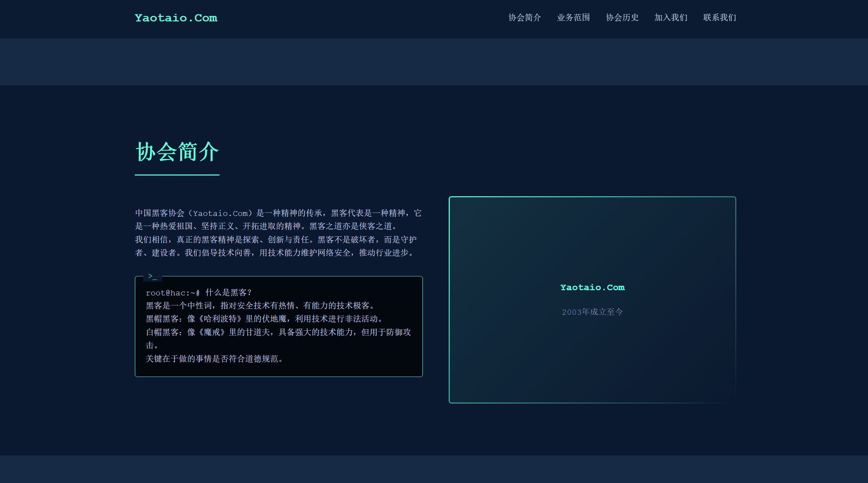The height and width of the screenshot is (483, 868).
Task: Click the heading underline divider
Action: tap(177, 176)
